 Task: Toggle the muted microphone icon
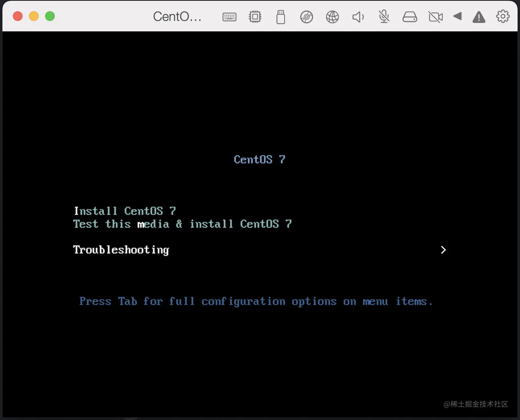[384, 17]
